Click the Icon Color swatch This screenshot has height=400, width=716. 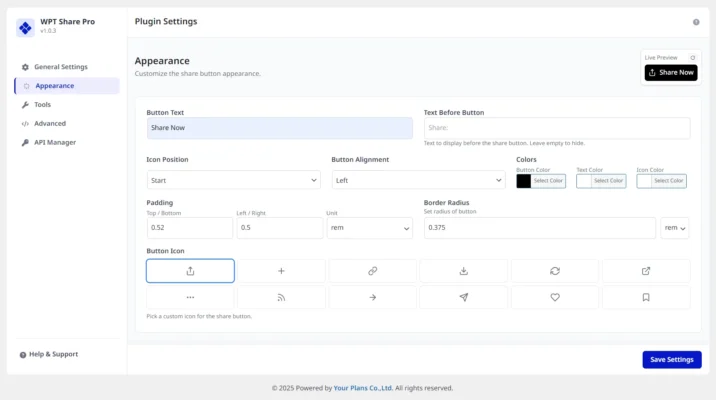pyautogui.click(x=644, y=181)
